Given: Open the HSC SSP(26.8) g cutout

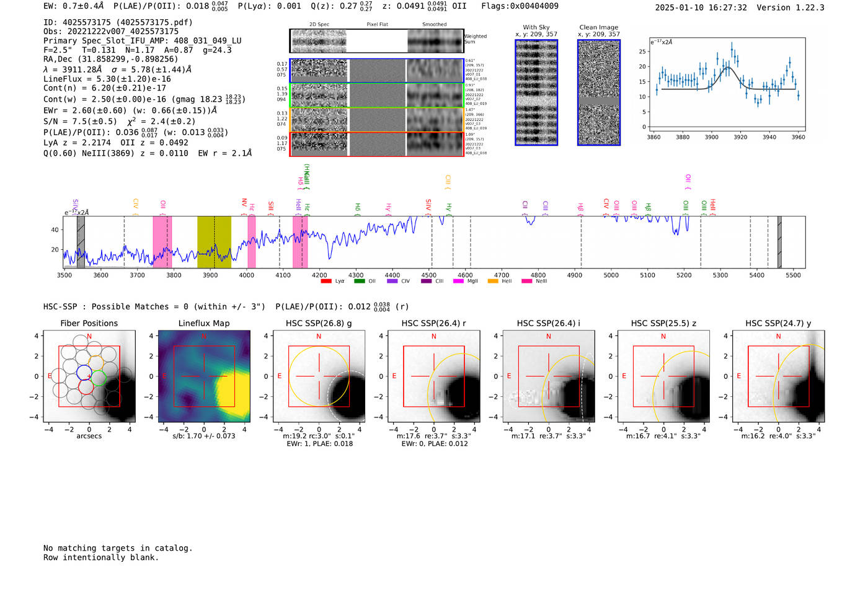Looking at the screenshot, I should 319,376.
